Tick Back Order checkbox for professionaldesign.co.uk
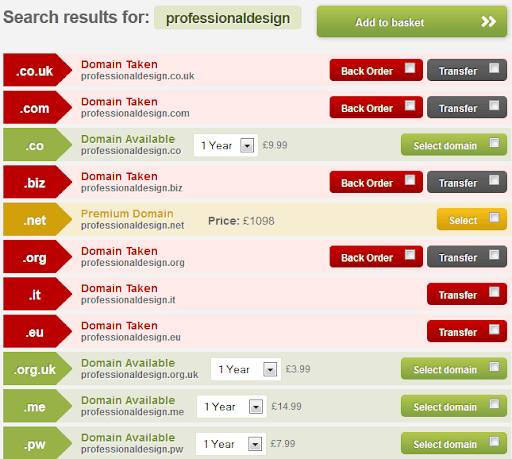The width and height of the screenshot is (512, 459). 410,68
